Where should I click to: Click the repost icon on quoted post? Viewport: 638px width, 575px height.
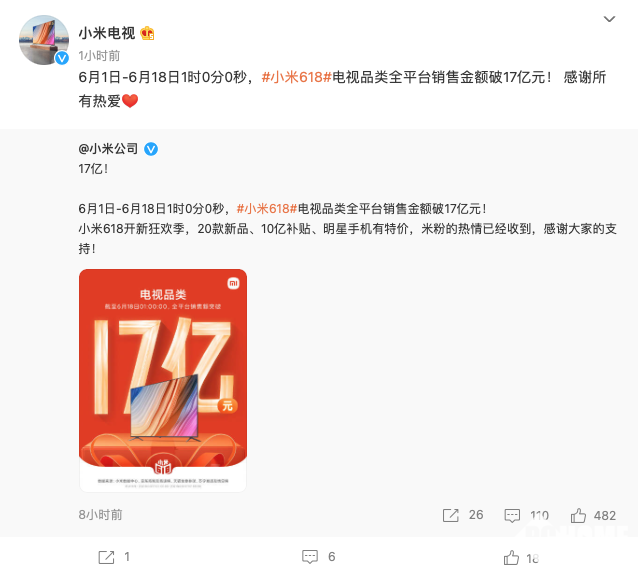coord(450,515)
